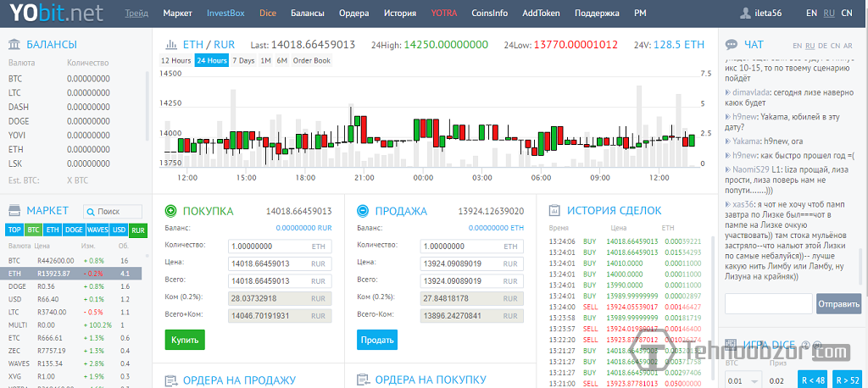This screenshot has height=388, width=868.
Task: Select the LTC row in market list
Action: pos(73,312)
